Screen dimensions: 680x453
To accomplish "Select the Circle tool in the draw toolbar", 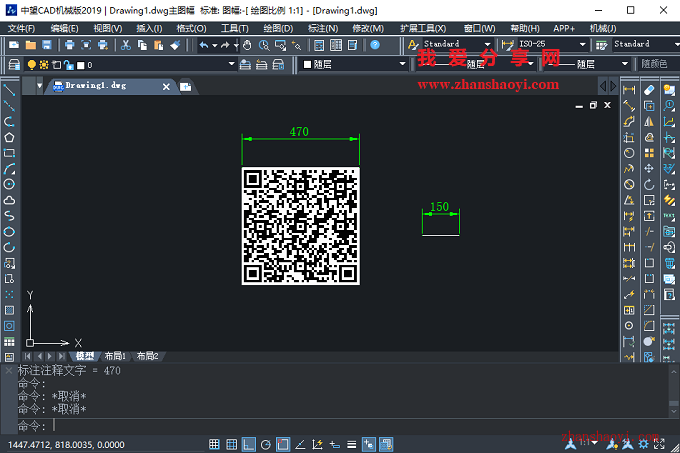I will (x=9, y=184).
